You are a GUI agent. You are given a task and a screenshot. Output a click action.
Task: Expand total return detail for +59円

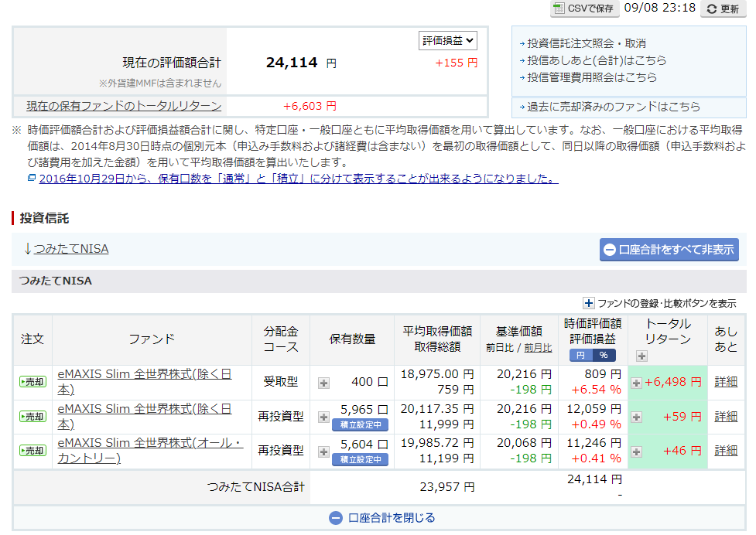pos(636,417)
